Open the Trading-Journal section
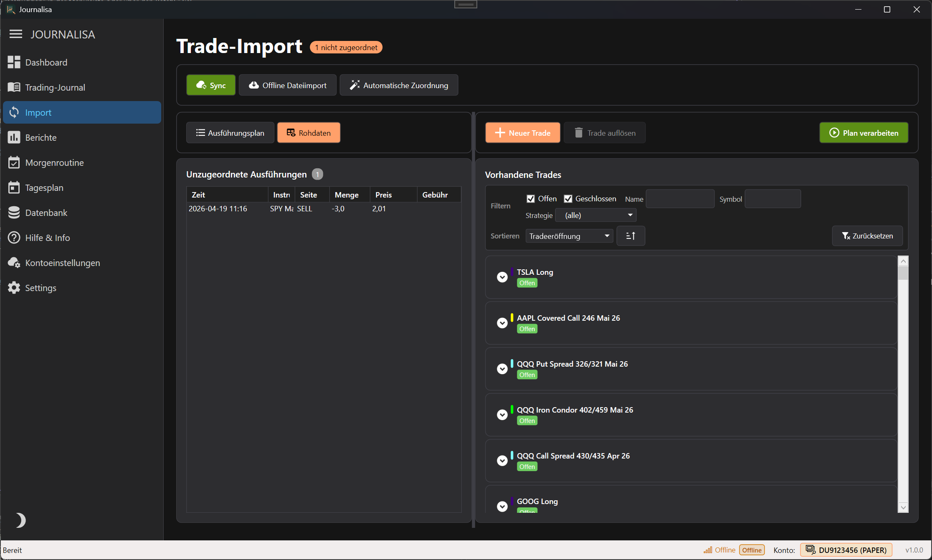 (x=55, y=87)
